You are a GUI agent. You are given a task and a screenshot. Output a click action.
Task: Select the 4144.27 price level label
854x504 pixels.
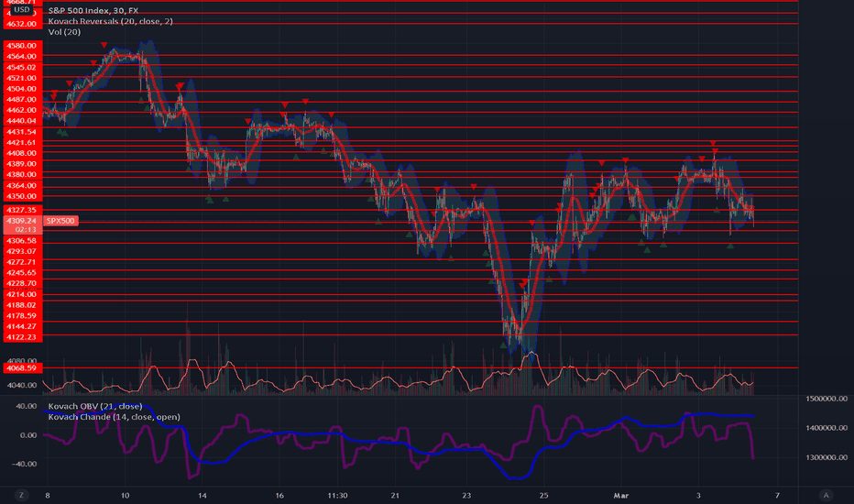click(22, 326)
